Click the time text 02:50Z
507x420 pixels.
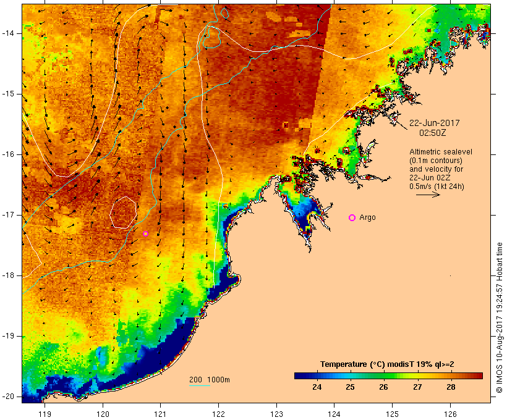[433, 133]
